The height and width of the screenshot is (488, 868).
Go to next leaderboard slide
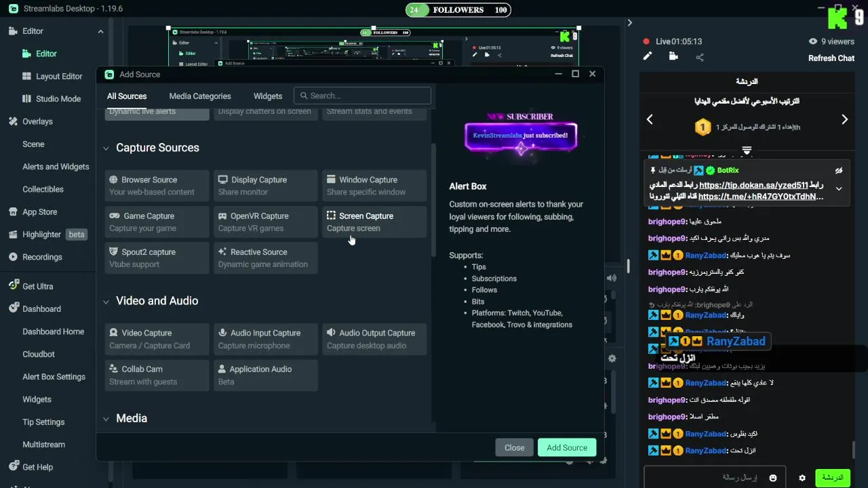(844, 119)
